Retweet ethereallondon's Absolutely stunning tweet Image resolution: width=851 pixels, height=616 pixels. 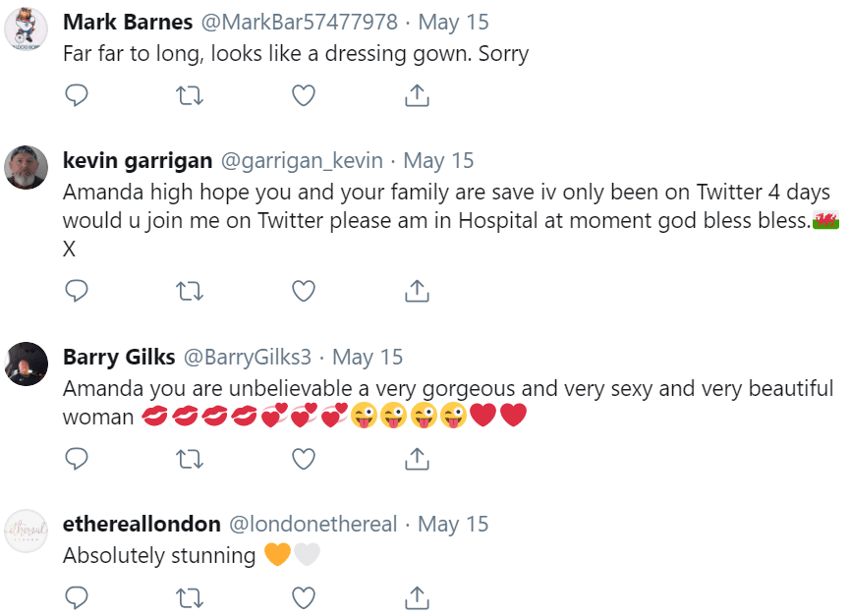[190, 598]
